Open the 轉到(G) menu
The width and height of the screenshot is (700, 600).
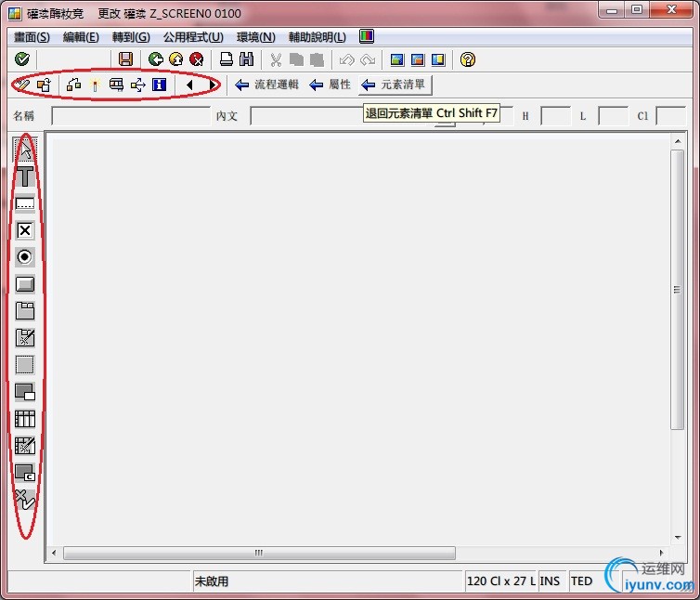coord(131,37)
